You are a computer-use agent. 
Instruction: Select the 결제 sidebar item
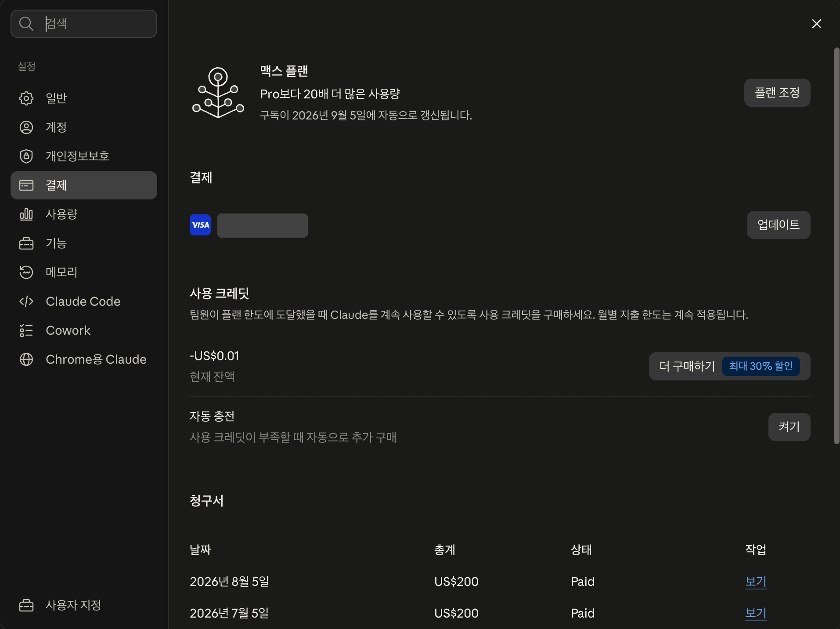click(x=84, y=185)
